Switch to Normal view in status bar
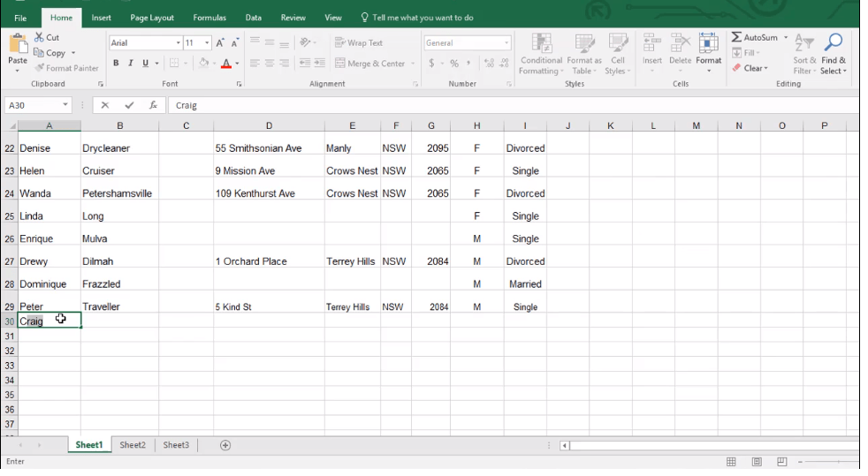This screenshot has height=476, width=868. coord(731,462)
